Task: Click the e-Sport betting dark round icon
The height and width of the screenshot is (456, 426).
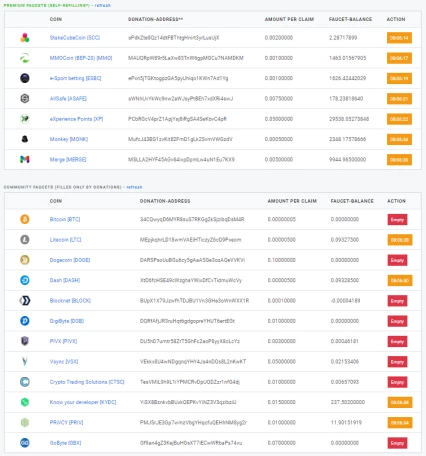Action: click(25, 78)
